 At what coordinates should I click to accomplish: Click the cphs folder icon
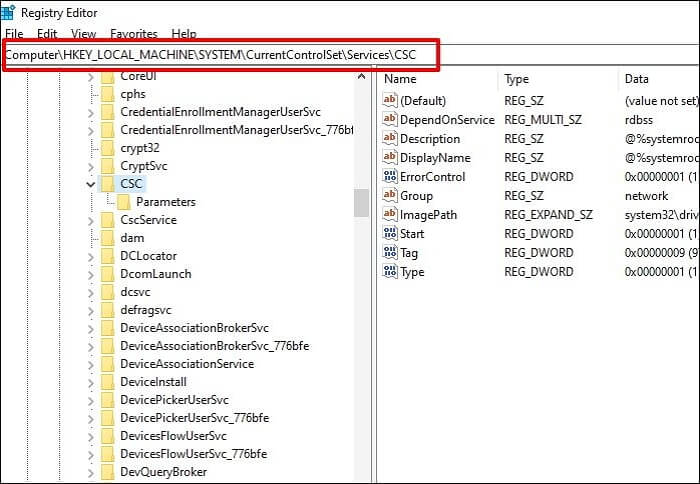[108, 94]
